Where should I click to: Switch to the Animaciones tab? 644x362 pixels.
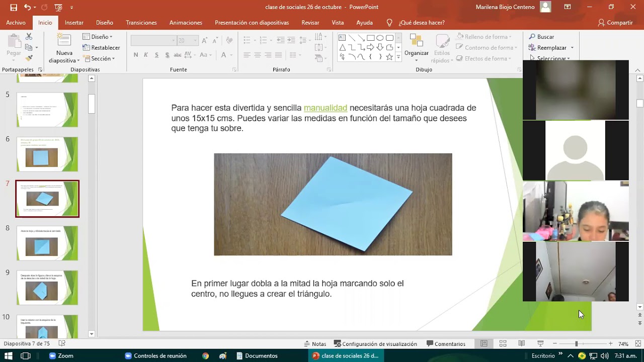[186, 23]
